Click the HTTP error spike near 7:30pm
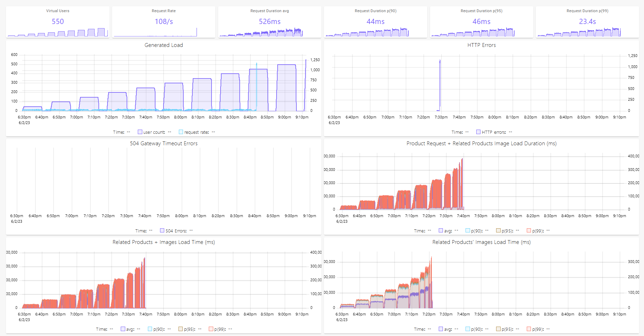The image size is (644, 336). tap(439, 83)
